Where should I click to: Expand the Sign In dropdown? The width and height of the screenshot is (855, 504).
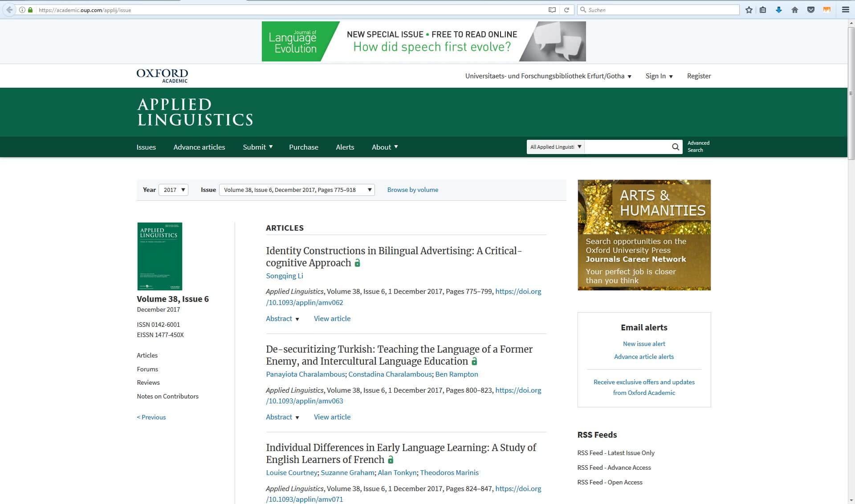click(659, 76)
